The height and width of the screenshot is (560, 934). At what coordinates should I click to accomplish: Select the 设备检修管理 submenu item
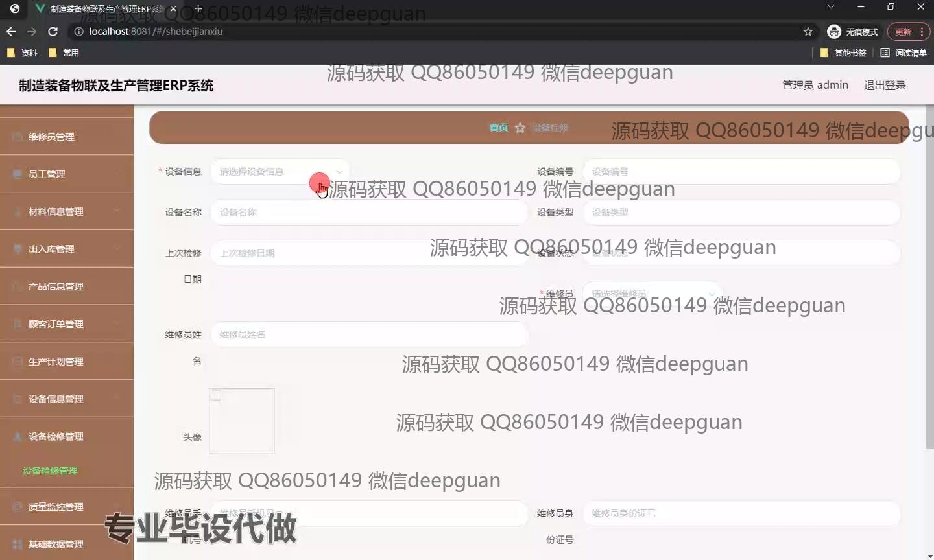click(x=50, y=471)
